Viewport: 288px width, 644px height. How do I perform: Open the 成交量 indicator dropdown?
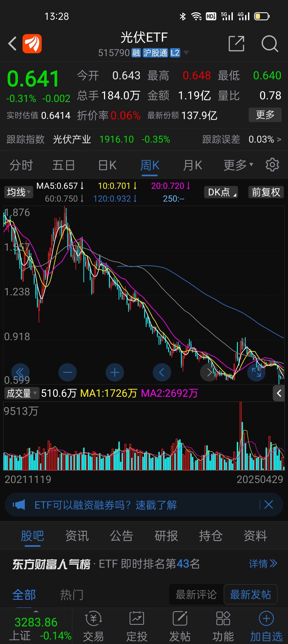22,393
